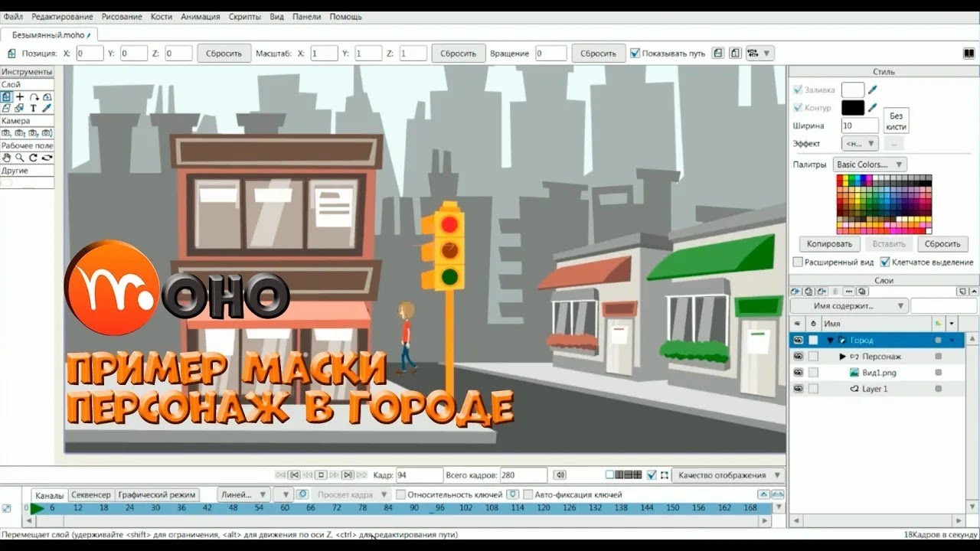Select the Rotate Workspace tool

[34, 158]
